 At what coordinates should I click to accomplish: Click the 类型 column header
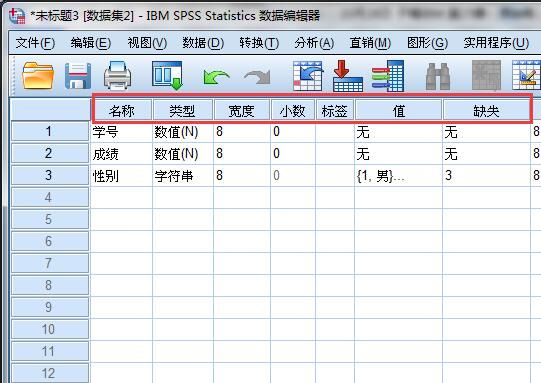click(x=183, y=110)
